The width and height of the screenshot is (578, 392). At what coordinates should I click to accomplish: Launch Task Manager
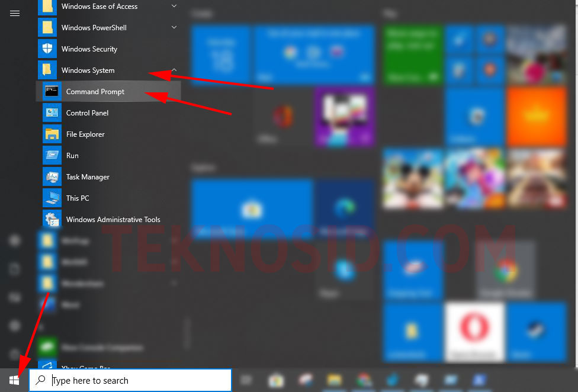(x=109, y=177)
